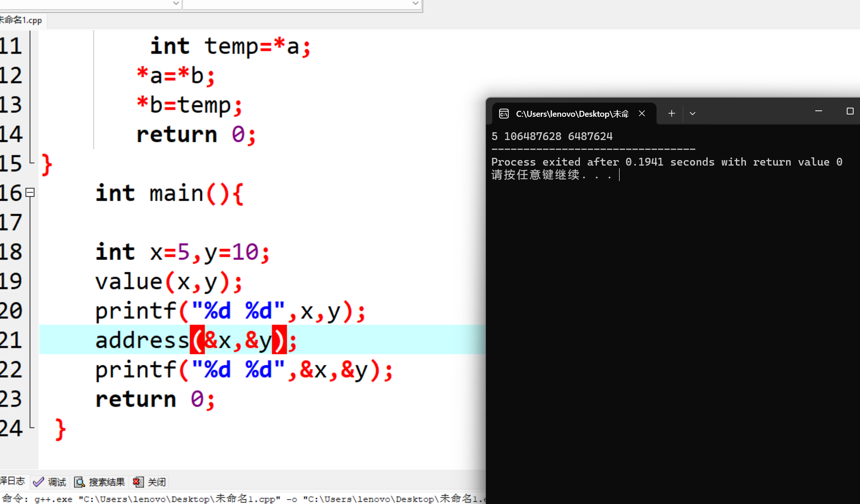Click line number 21 in the gutter
This screenshot has height=504, width=860.
point(11,340)
